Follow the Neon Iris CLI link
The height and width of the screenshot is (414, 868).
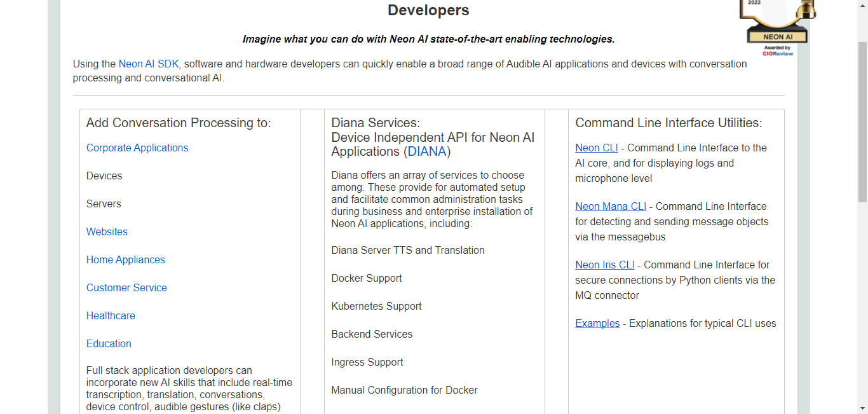(x=605, y=265)
